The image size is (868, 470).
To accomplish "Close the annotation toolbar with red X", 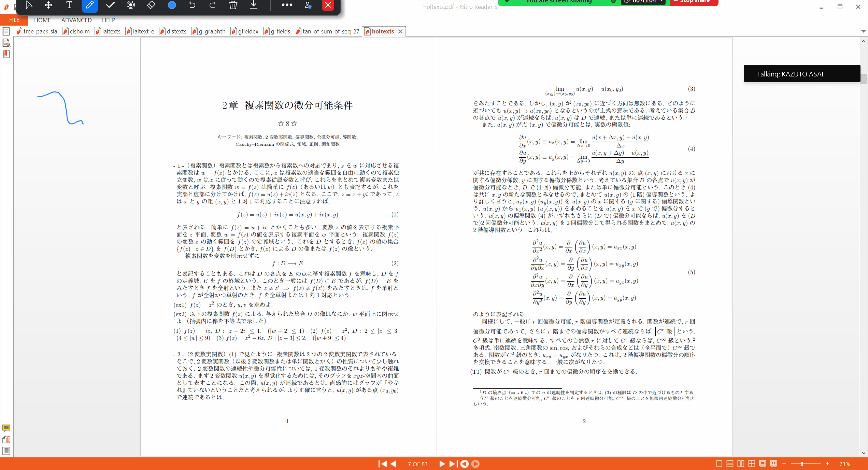I will point(328,5).
